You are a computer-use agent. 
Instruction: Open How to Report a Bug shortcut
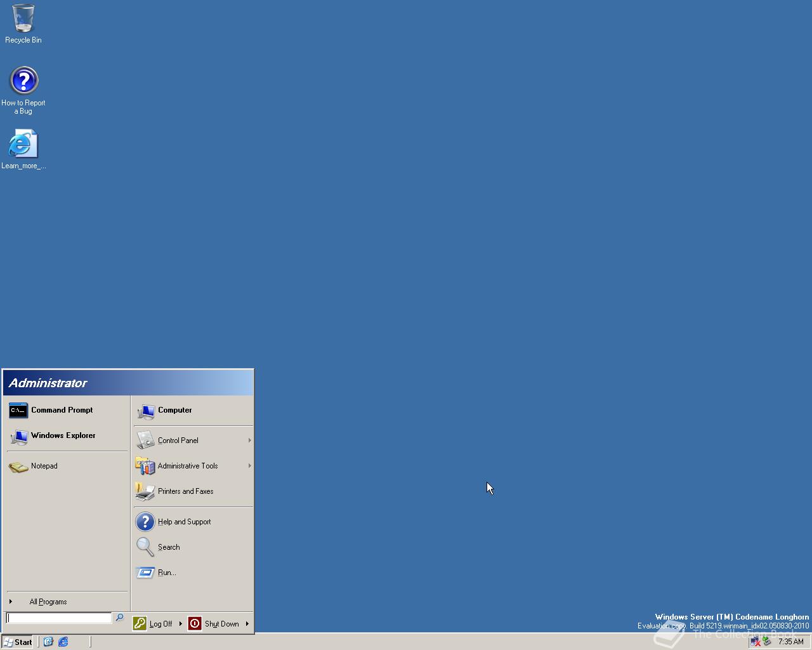point(23,91)
